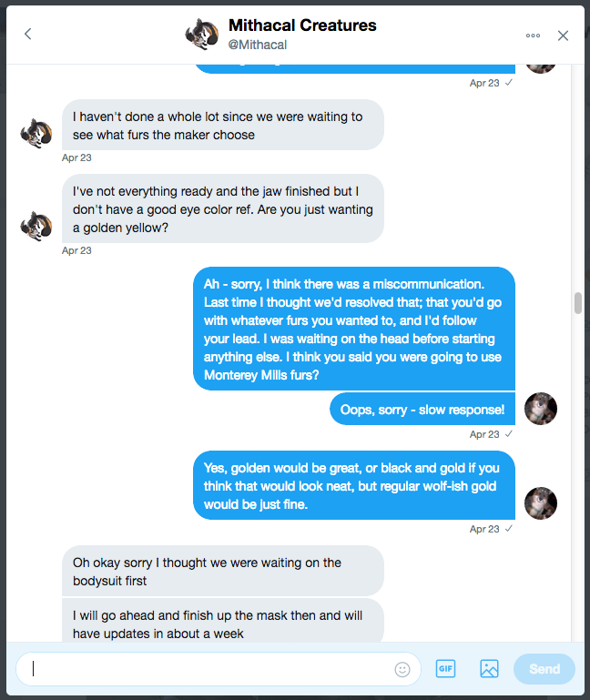Image resolution: width=590 pixels, height=700 pixels.
Task: Click 'waiting on the bodysuit first' message
Action: [222, 571]
